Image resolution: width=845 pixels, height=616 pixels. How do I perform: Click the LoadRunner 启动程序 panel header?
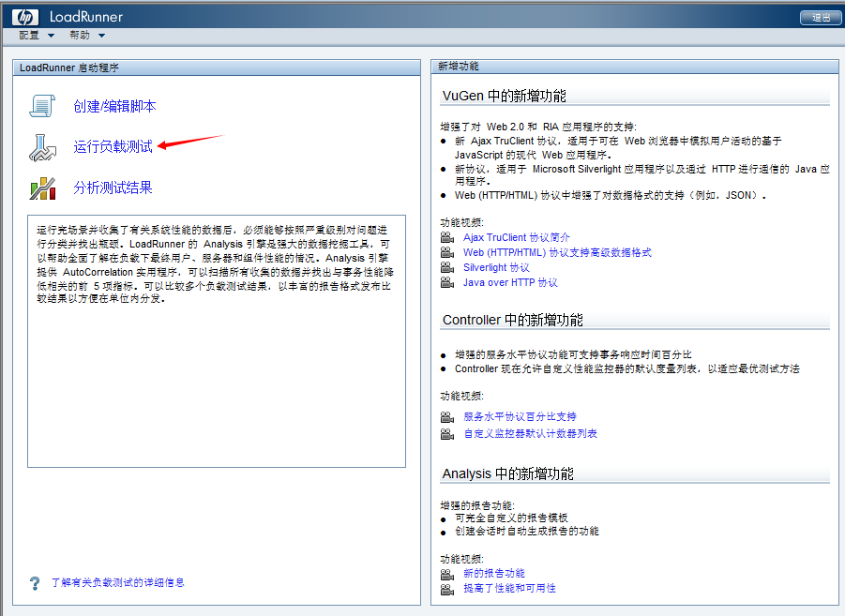tap(217, 68)
